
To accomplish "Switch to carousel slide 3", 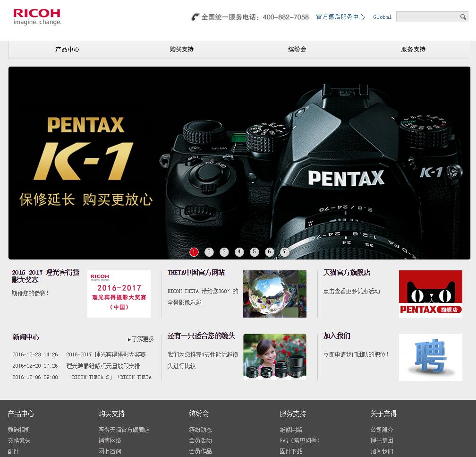I will click(224, 252).
